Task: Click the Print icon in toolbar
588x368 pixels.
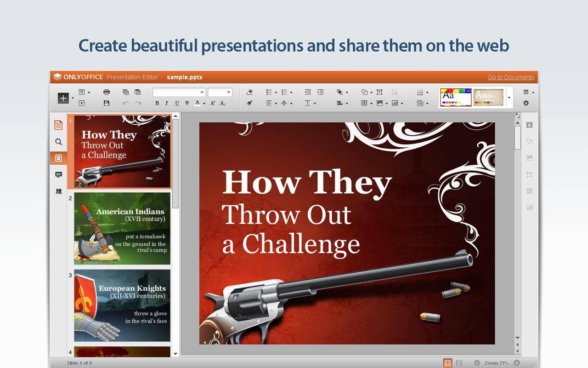Action: [107, 92]
